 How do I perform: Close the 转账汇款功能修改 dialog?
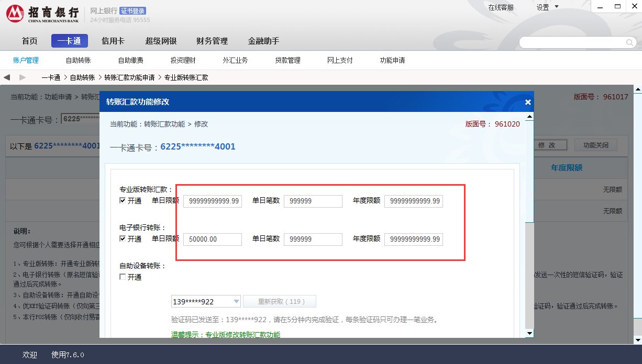527,102
